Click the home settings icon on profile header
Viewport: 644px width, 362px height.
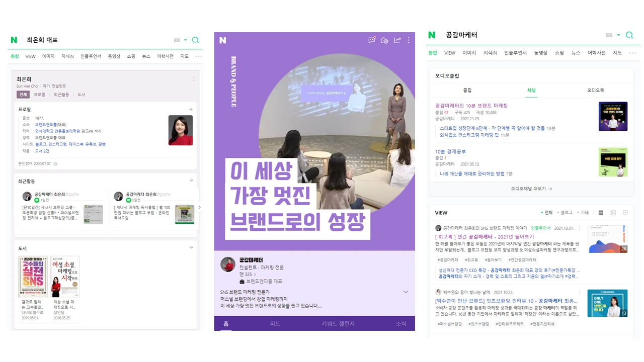pos(384,40)
